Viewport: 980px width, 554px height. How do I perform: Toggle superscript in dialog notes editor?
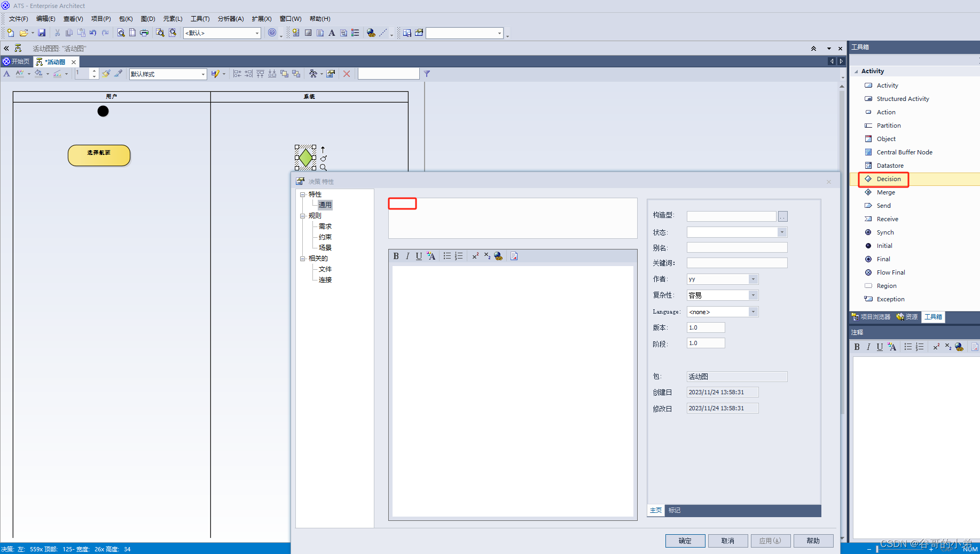pyautogui.click(x=475, y=256)
